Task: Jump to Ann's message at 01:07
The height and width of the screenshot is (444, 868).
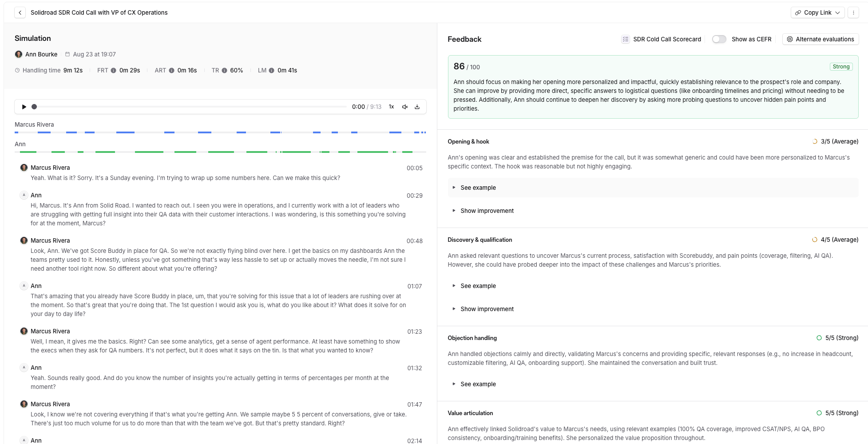Action: (415, 286)
